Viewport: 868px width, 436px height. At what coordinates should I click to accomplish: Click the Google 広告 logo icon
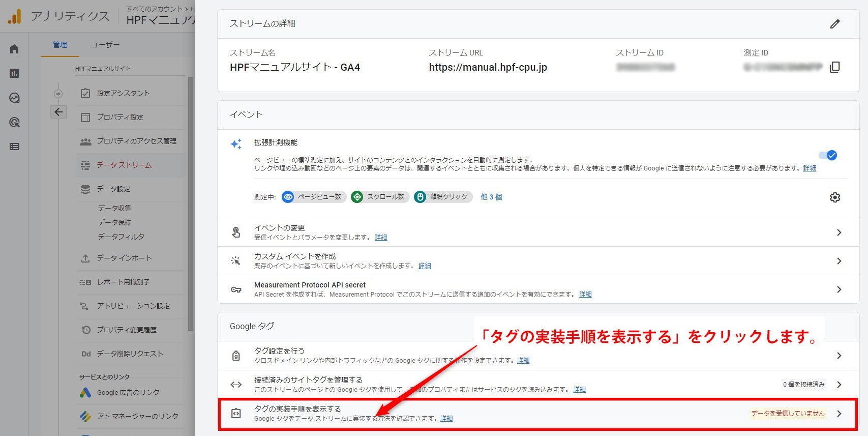(85, 392)
